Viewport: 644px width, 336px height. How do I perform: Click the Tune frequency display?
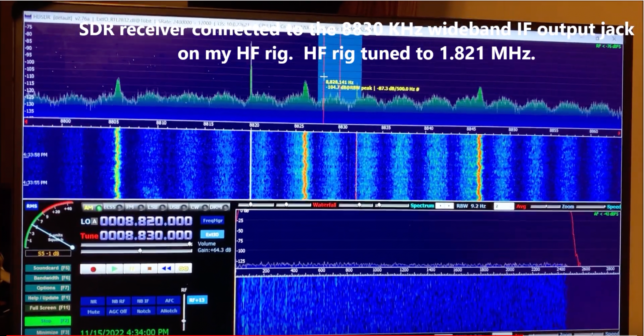146,235
